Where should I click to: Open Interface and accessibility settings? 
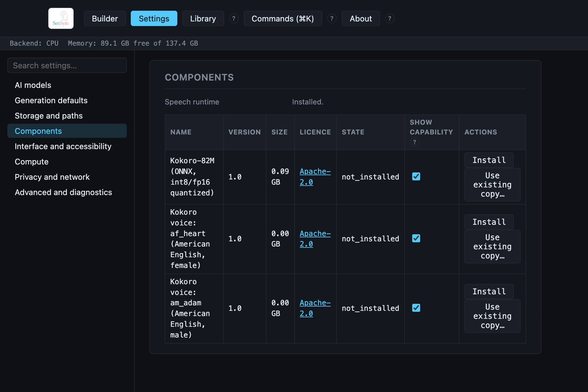67,146
